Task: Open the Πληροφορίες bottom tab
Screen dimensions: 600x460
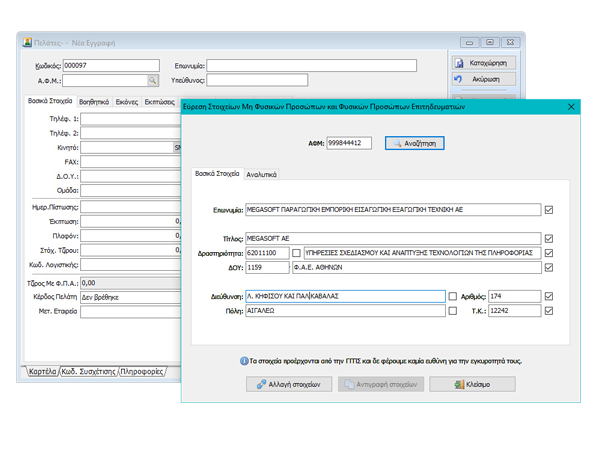Action: coord(142,371)
